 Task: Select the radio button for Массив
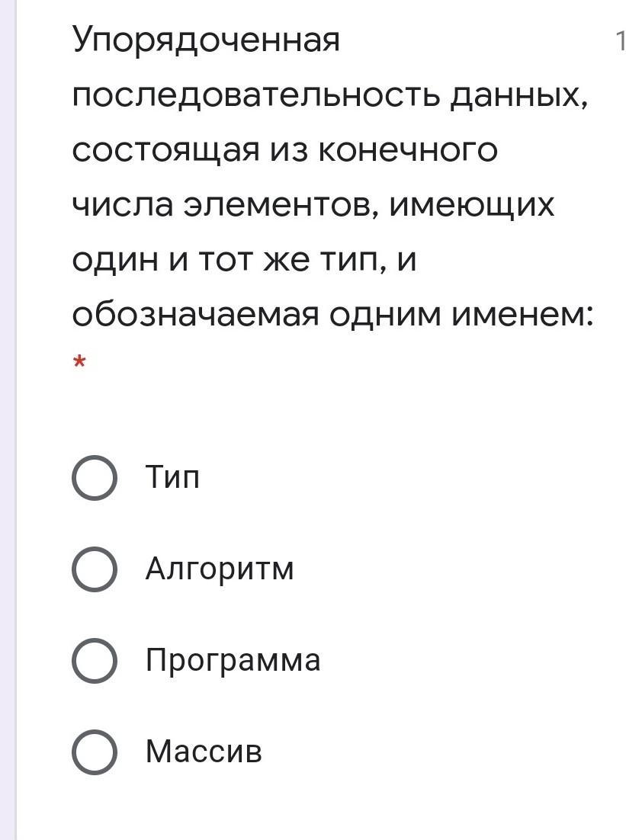95,752
